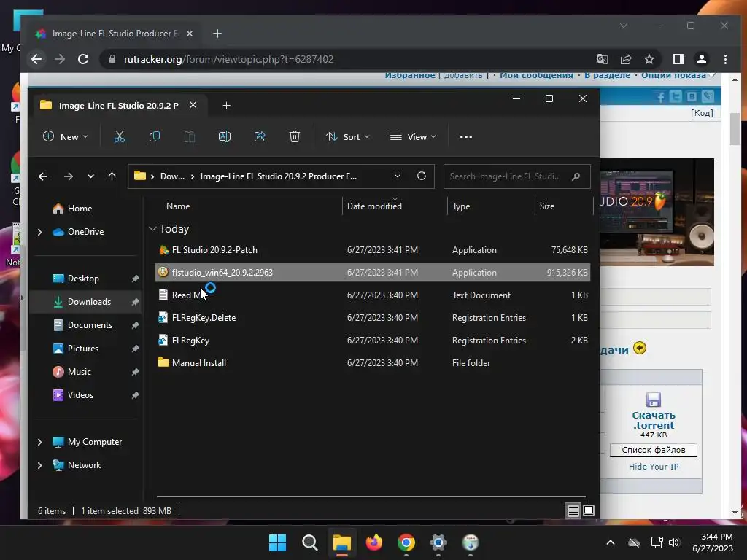
Task: Click the Hide Your IP link
Action: coord(654,467)
